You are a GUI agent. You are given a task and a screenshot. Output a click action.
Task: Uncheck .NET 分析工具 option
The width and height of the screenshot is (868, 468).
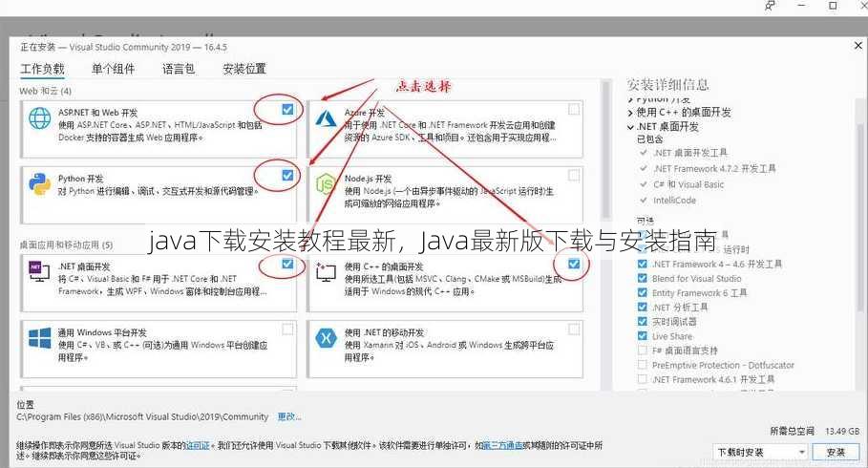click(x=642, y=307)
